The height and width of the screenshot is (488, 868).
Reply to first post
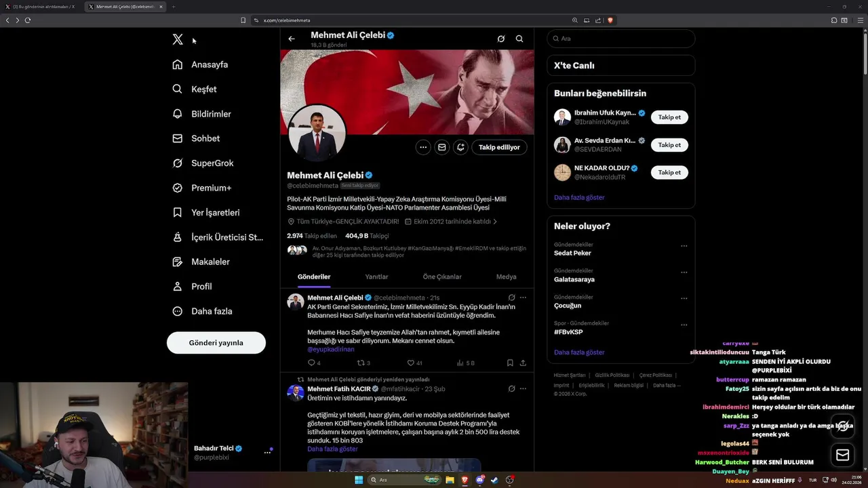[314, 363]
